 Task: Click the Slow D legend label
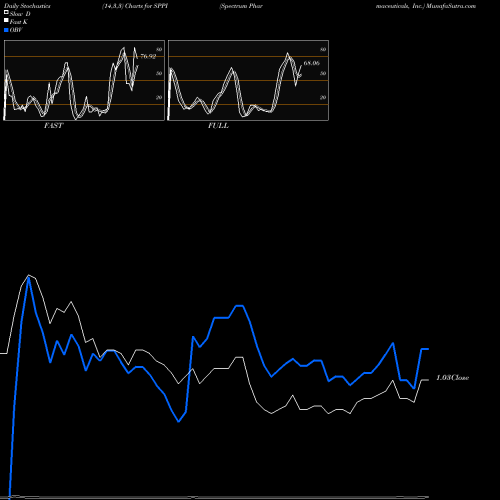20,14
